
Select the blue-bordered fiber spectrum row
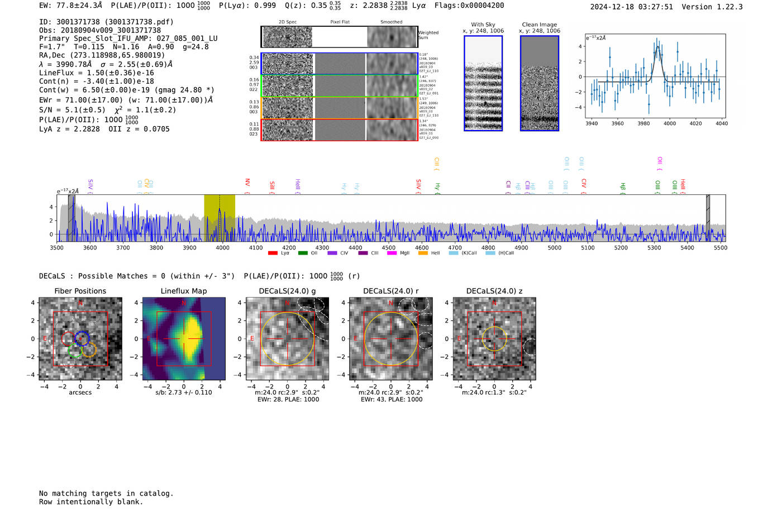click(339, 64)
